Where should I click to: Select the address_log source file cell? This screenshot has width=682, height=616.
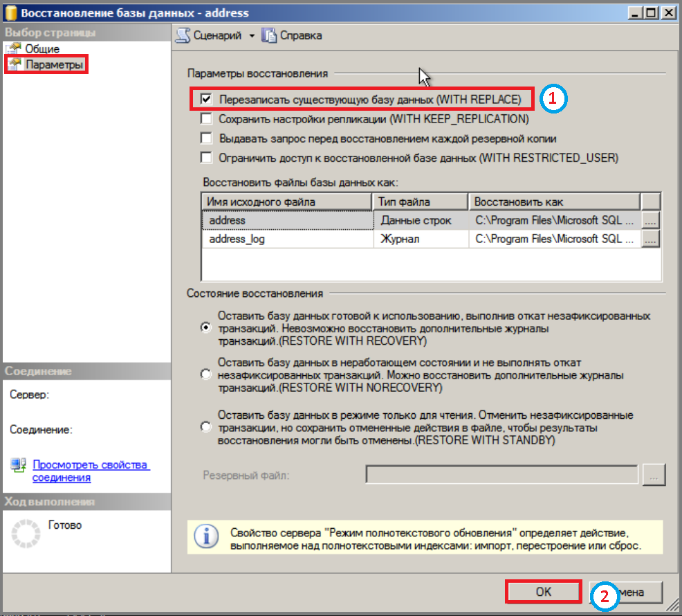(x=288, y=239)
